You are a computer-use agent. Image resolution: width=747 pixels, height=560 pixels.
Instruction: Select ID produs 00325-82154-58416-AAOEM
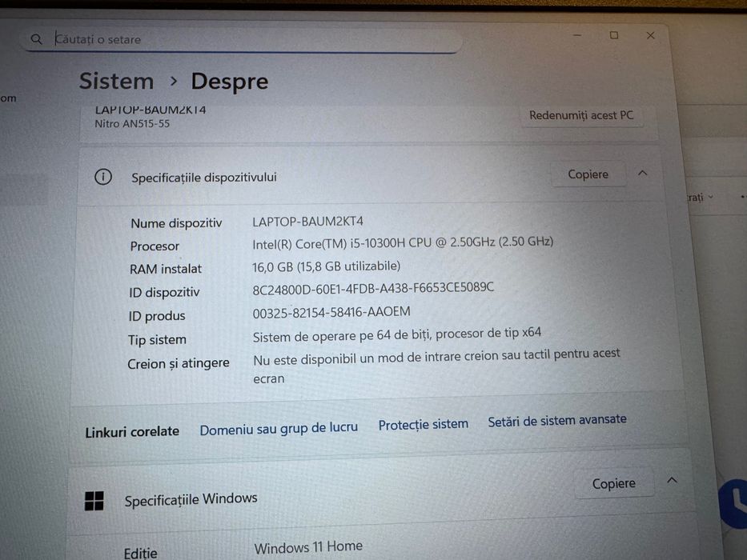pyautogui.click(x=331, y=312)
